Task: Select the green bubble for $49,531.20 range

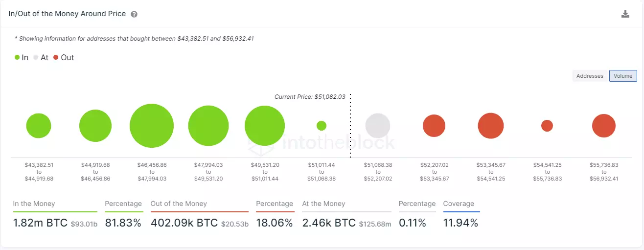Action: [265, 126]
